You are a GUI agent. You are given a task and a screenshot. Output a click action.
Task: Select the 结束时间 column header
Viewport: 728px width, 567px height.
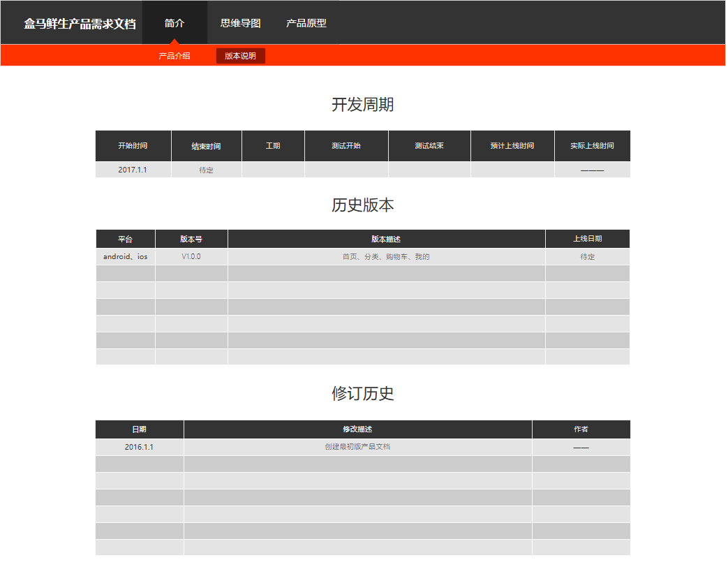click(206, 146)
